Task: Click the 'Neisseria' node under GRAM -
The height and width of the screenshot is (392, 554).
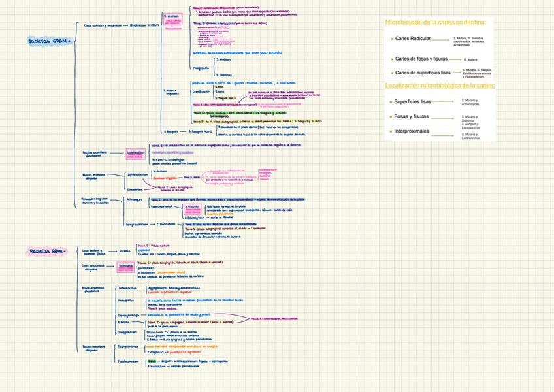Action: (125, 251)
